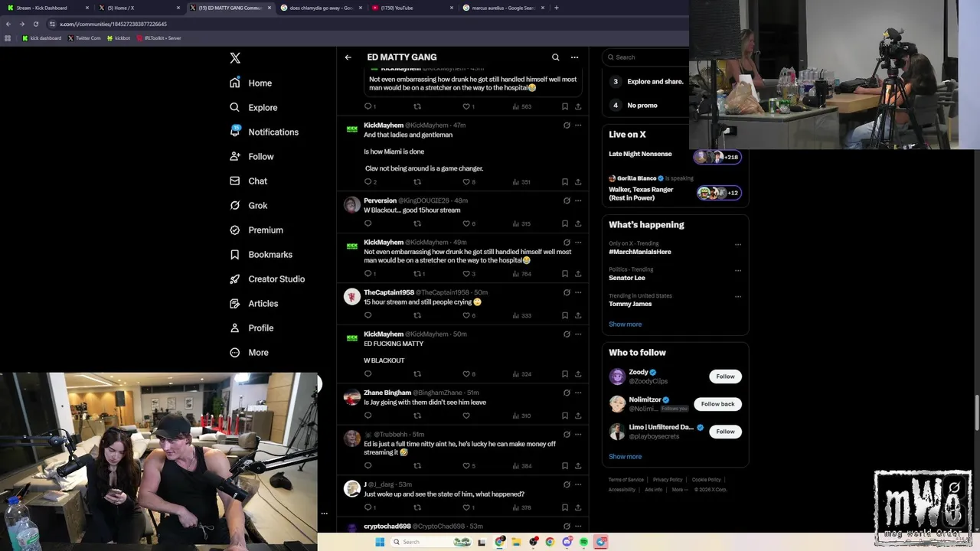Open options for Senator Lee trend

[738, 271]
